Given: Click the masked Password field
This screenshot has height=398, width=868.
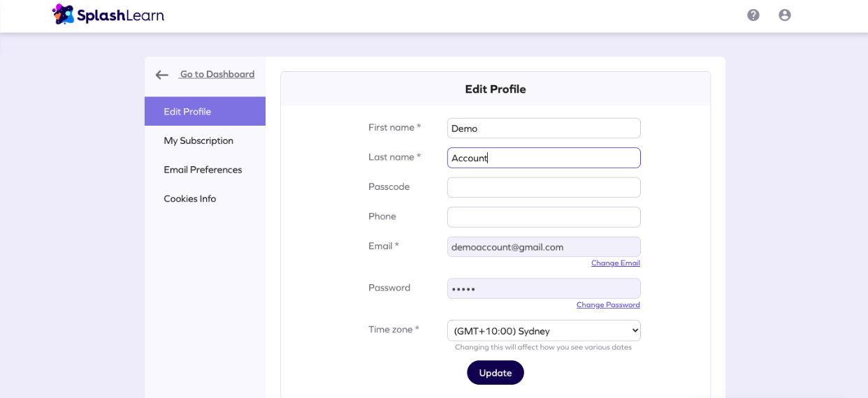Looking at the screenshot, I should pos(544,288).
